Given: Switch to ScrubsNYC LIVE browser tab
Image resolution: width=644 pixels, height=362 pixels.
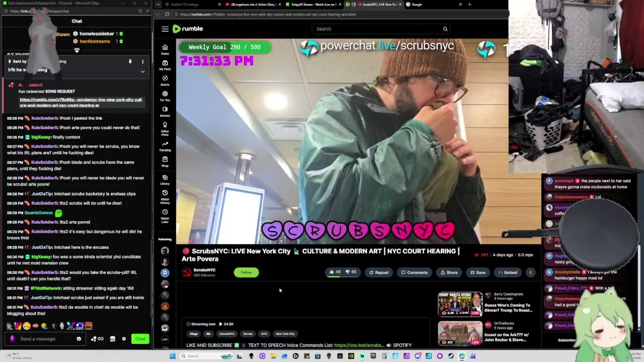Looking at the screenshot, I should [374, 5].
